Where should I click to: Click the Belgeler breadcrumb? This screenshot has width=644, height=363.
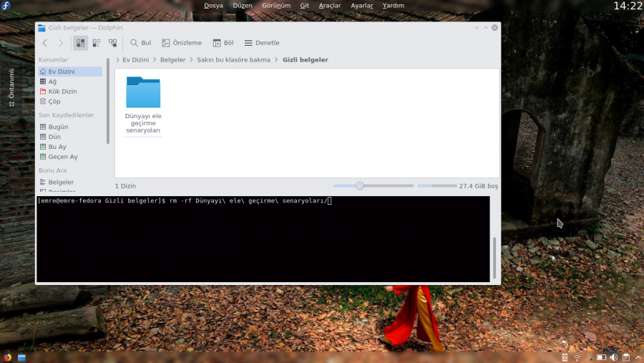172,59
